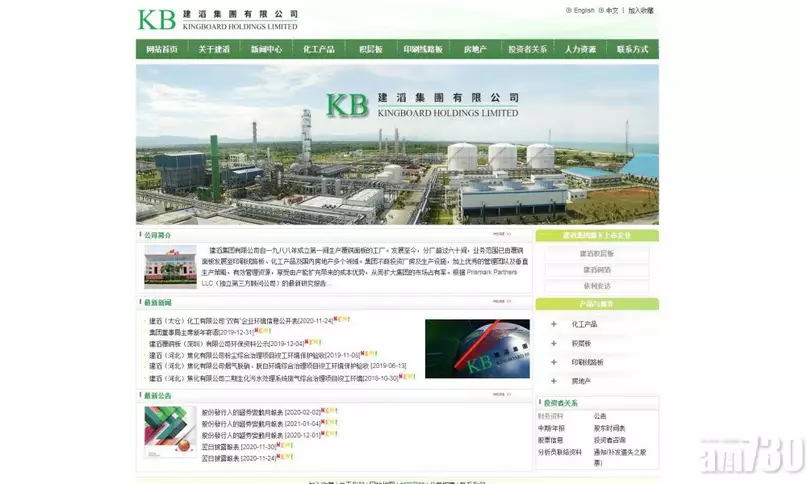Open the news item dated 2019-12-31
807x484 pixels.
pos(201,332)
